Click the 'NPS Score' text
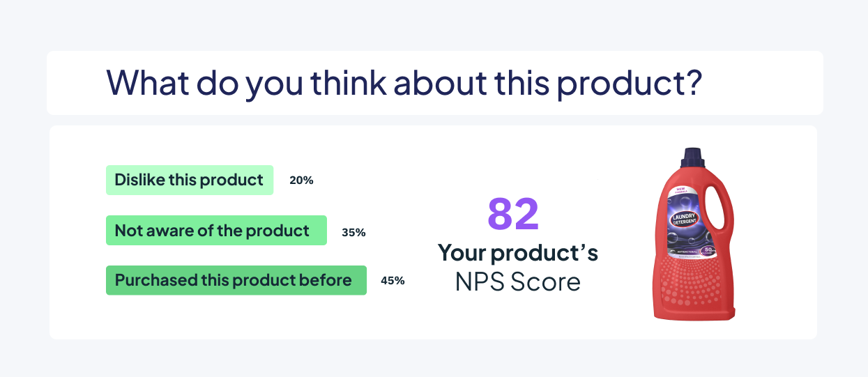The height and width of the screenshot is (377, 868). pyautogui.click(x=518, y=282)
